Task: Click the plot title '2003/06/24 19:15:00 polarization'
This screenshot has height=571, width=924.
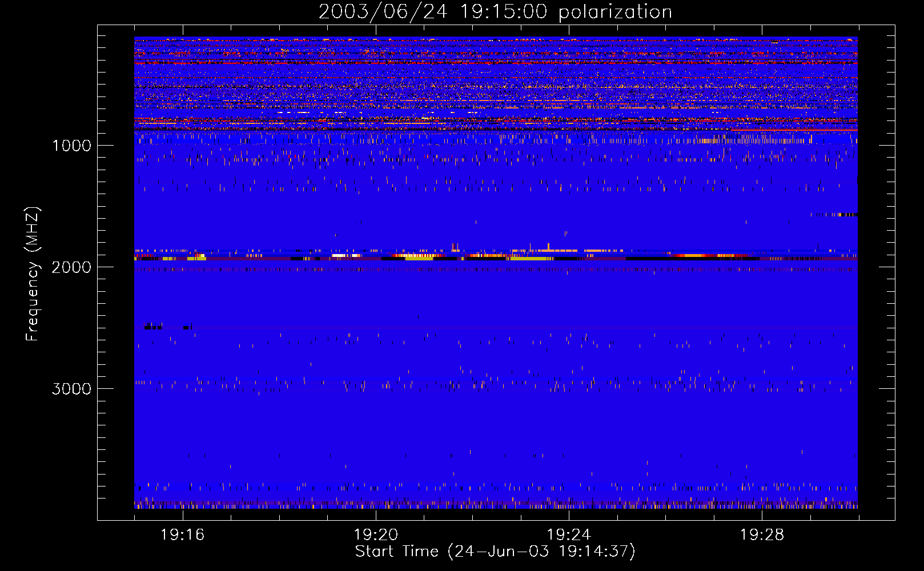Action: pos(495,12)
